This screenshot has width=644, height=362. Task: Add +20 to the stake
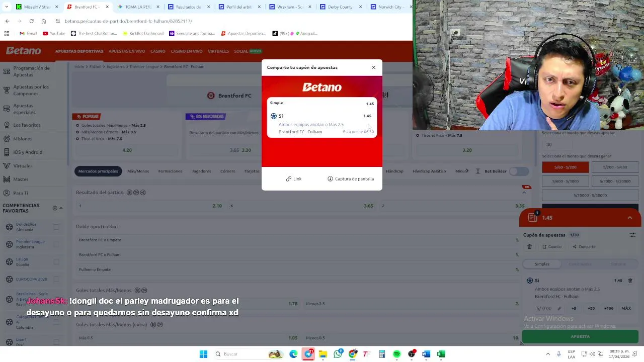point(591,308)
